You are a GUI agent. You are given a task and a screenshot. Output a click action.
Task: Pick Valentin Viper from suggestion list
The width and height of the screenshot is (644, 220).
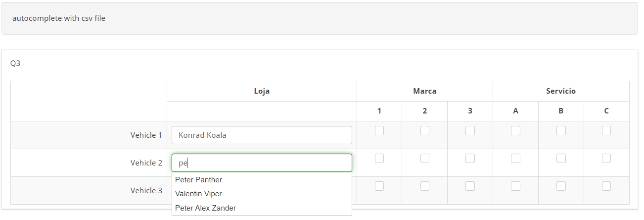[199, 194]
